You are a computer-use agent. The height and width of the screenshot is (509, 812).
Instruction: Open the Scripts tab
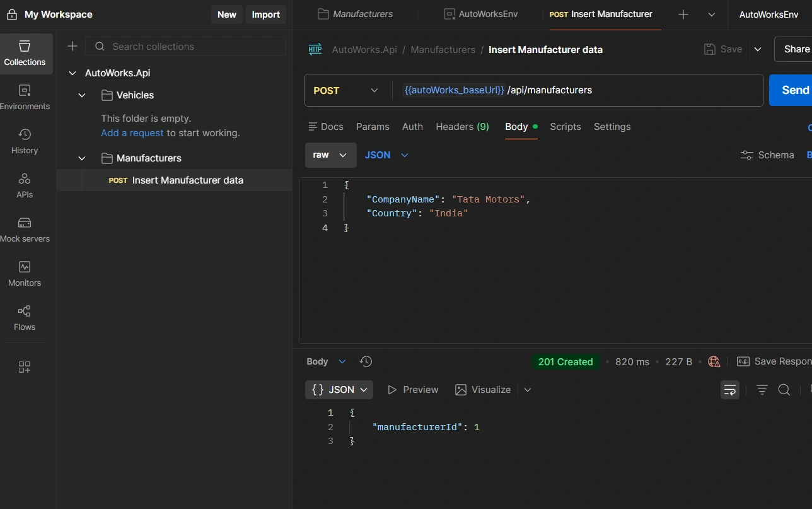coord(565,127)
